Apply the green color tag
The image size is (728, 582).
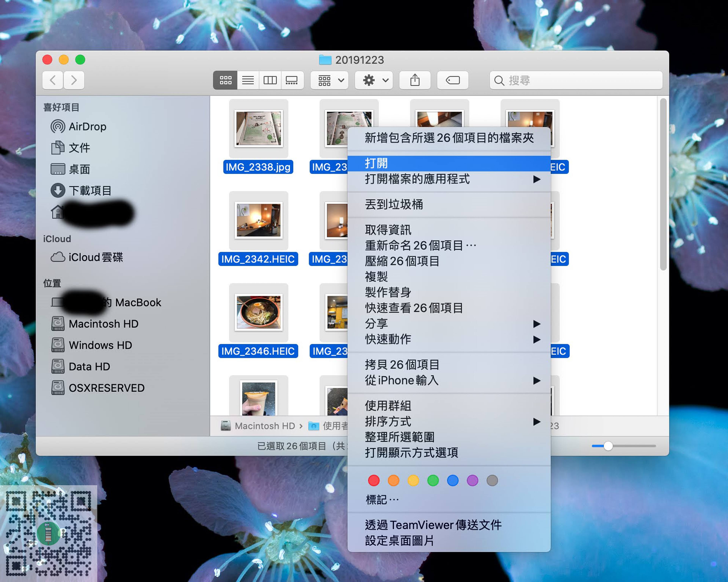click(433, 480)
